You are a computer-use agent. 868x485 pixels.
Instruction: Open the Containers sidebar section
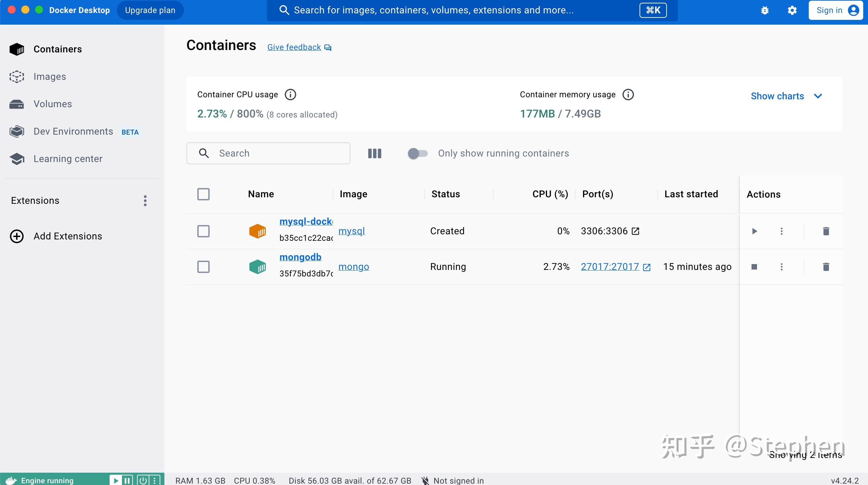pos(82,49)
